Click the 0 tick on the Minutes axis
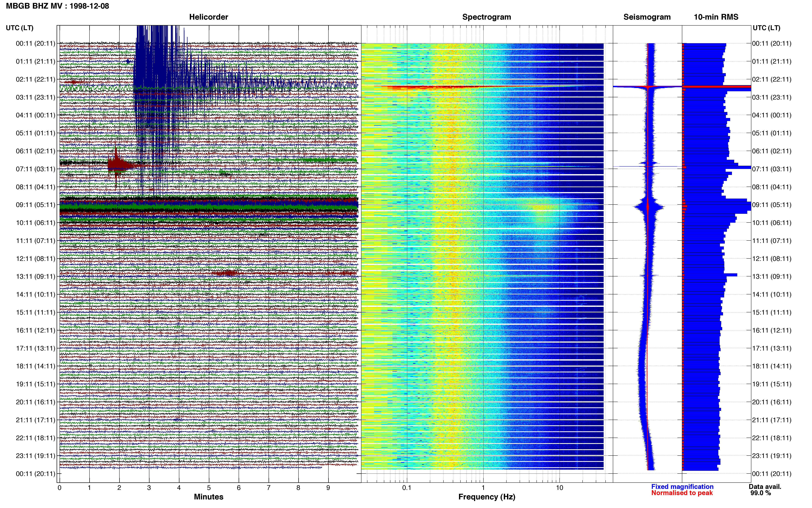 coord(59,488)
